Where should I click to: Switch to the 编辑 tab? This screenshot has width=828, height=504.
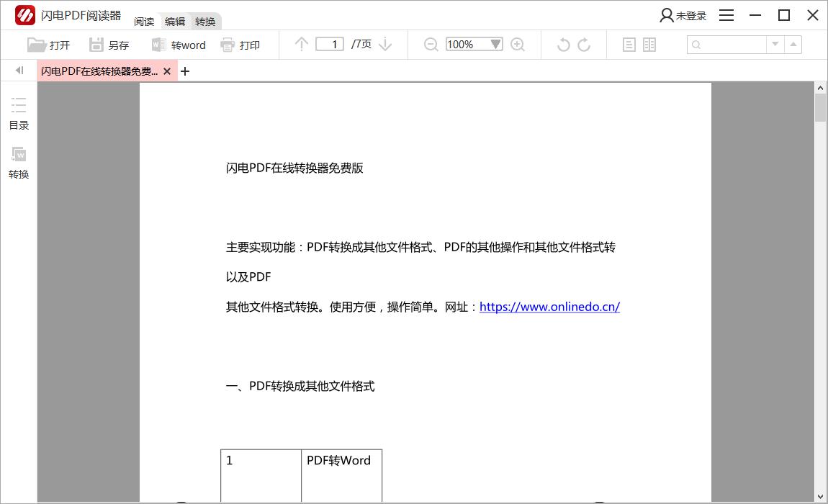tap(175, 22)
